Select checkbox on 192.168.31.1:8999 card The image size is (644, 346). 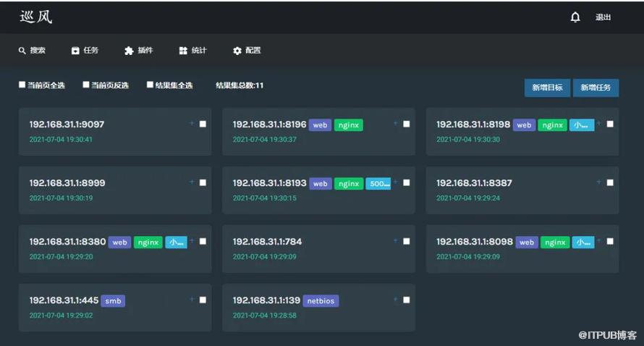click(x=203, y=183)
